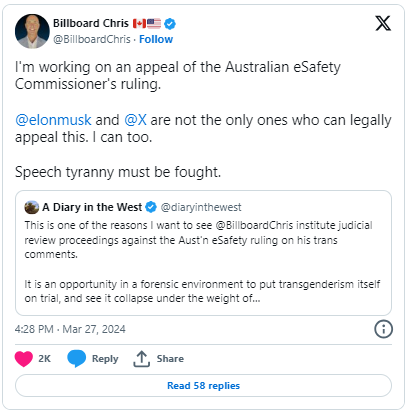Viewport: 410px width, 412px height.
Task: Follow the @BillboardChris account
Action: click(156, 39)
